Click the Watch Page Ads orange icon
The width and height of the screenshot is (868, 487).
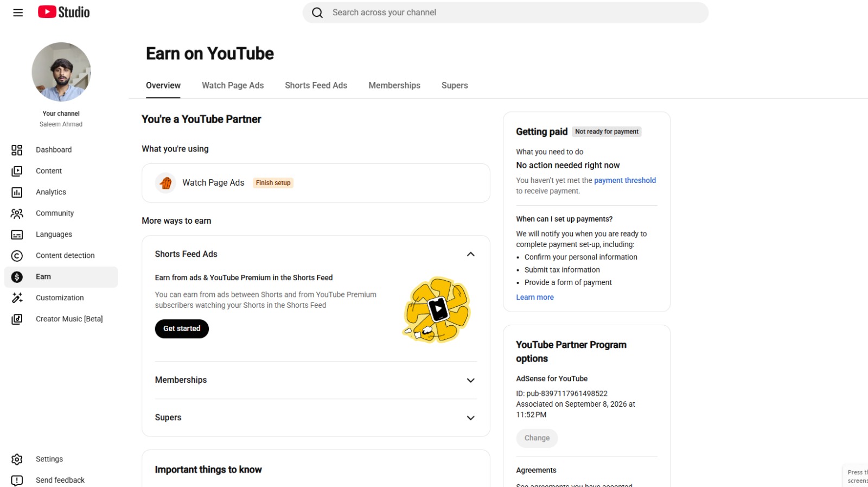(165, 183)
